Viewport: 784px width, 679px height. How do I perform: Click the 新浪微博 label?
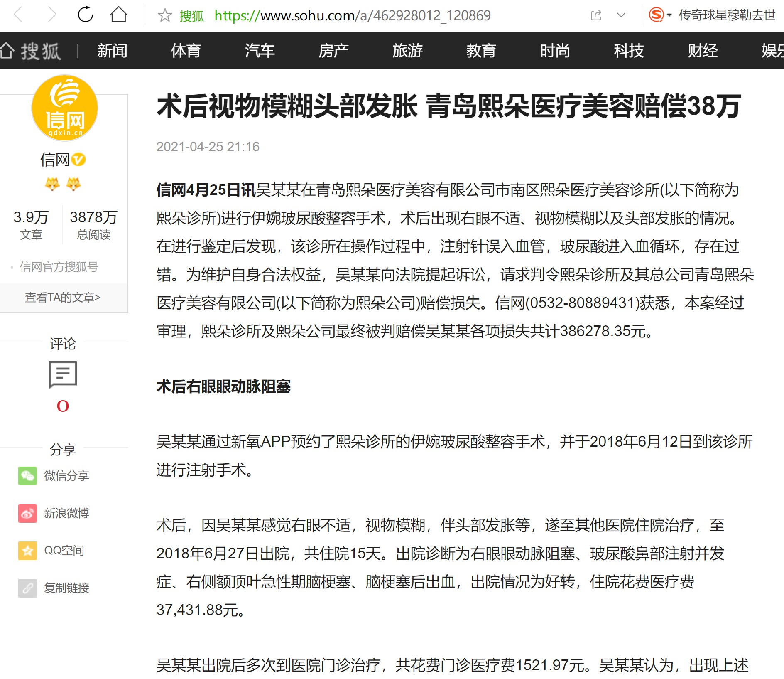(67, 513)
